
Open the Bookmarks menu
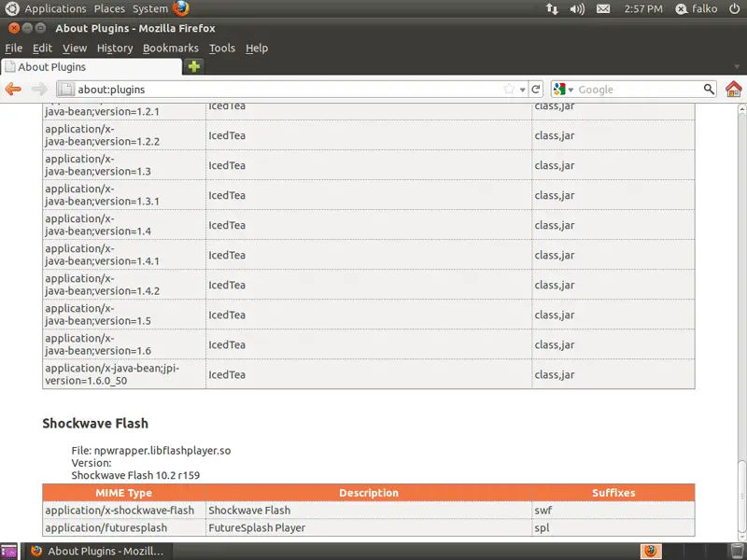pyautogui.click(x=171, y=49)
